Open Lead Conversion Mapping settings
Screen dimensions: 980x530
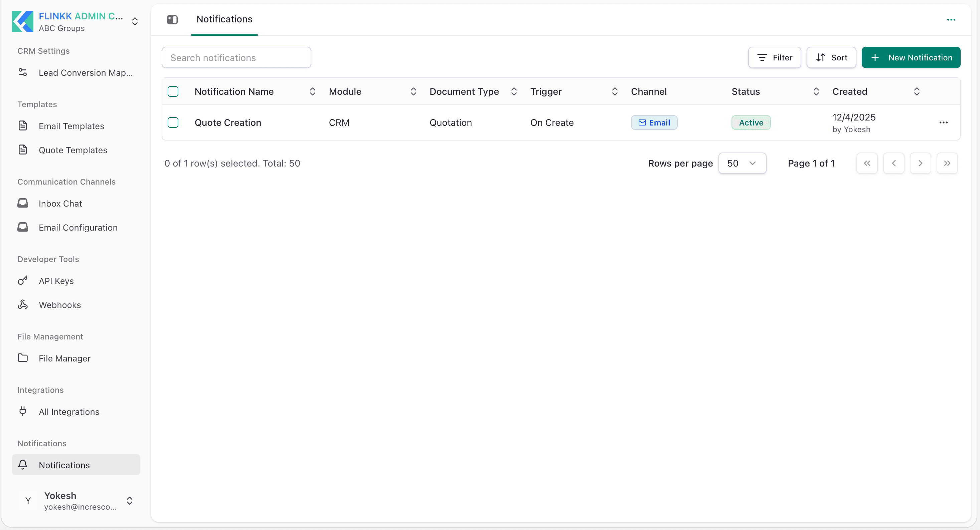click(76, 72)
